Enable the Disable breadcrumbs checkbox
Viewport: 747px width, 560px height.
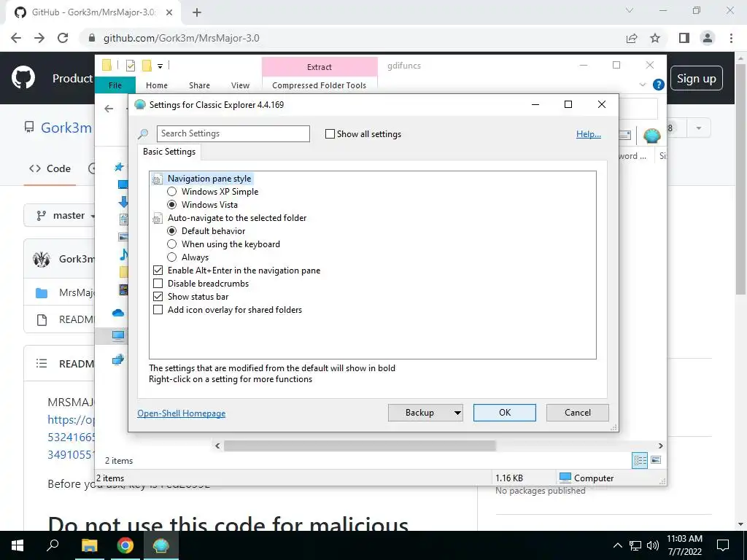(x=158, y=284)
